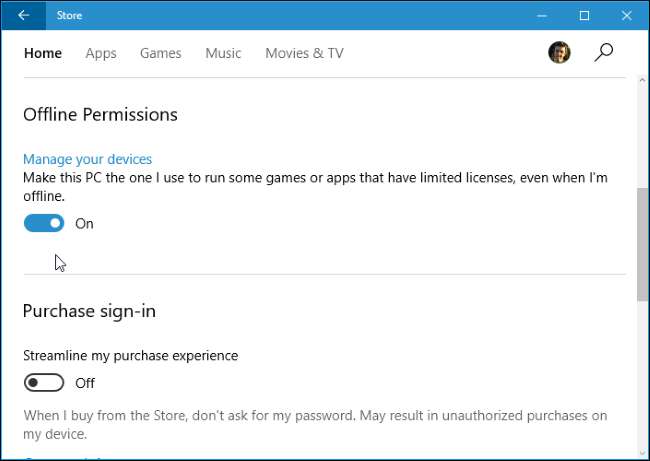Open the Movies & TV tab

coord(304,53)
